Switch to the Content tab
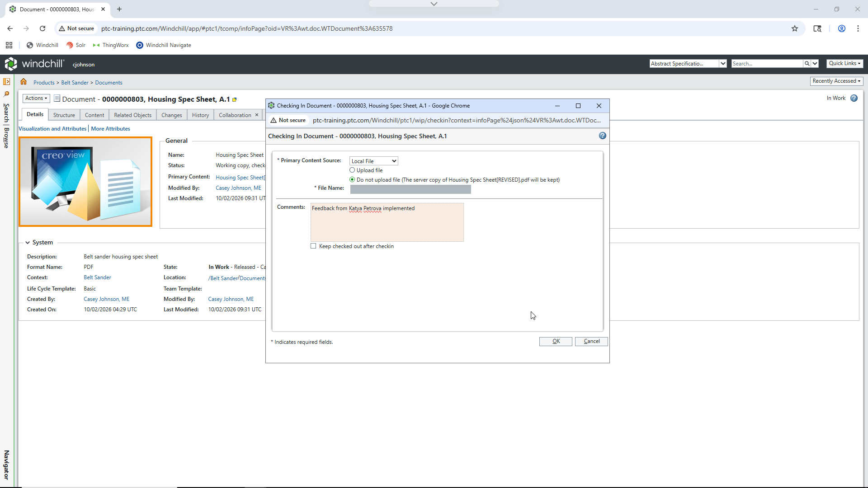This screenshot has height=488, width=868. point(94,115)
